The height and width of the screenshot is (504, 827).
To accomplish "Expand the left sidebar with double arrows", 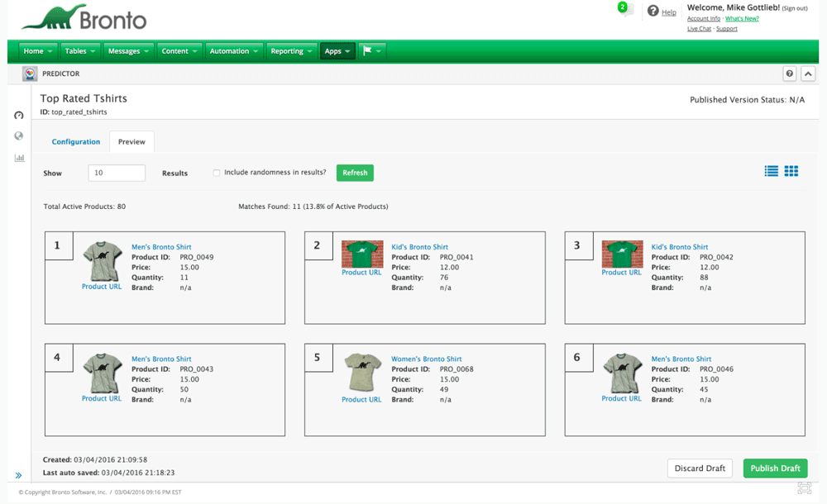I will [x=19, y=475].
